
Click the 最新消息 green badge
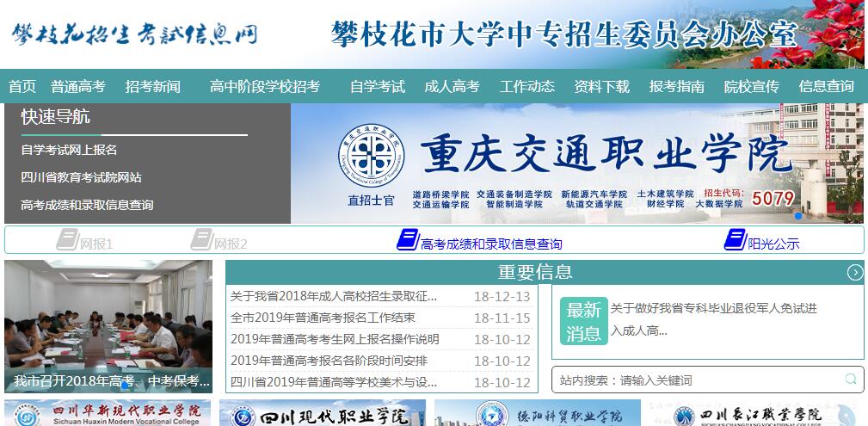[x=583, y=321]
